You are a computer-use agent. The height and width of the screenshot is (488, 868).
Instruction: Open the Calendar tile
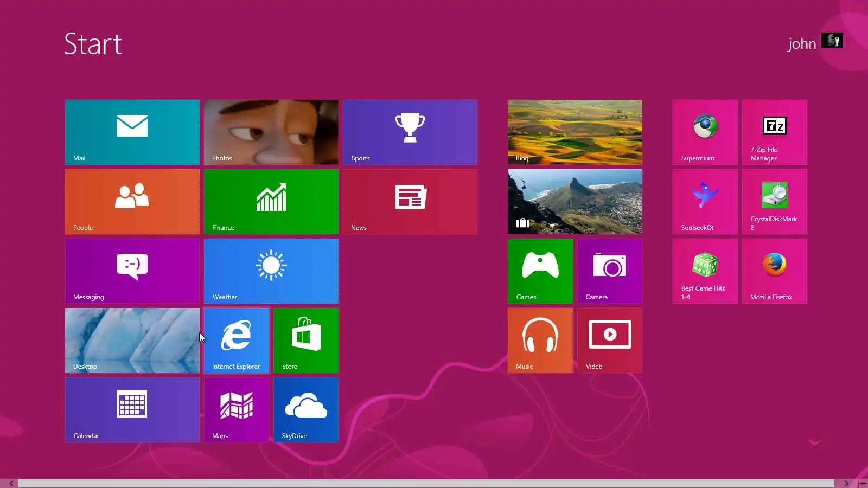(132, 410)
